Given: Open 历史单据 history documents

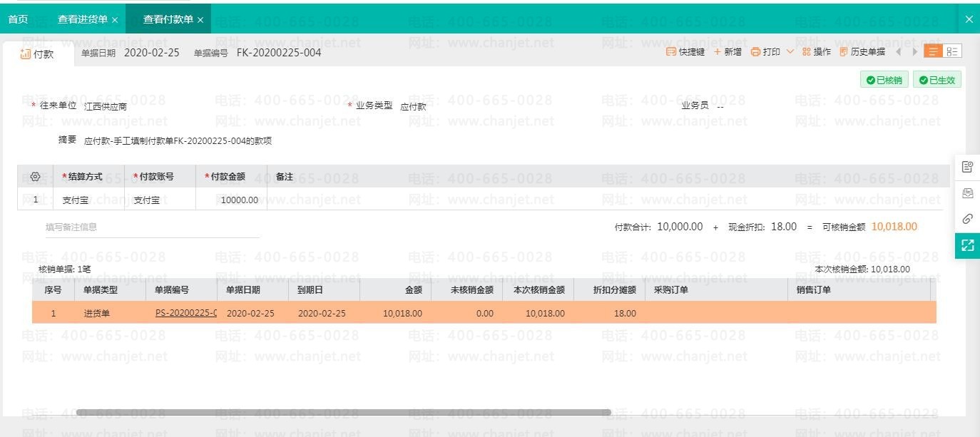Looking at the screenshot, I should click(x=862, y=52).
